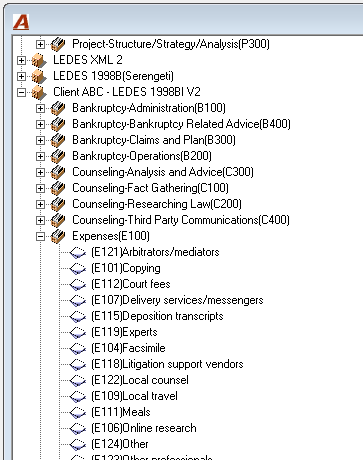Click the E118 Litigation support page icon

[78, 365]
